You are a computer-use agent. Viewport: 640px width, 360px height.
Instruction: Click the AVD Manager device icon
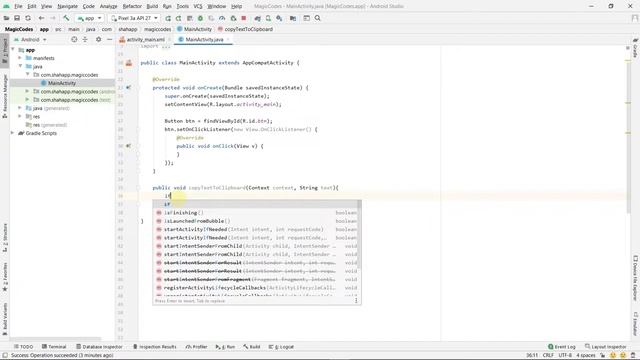[x=268, y=18]
